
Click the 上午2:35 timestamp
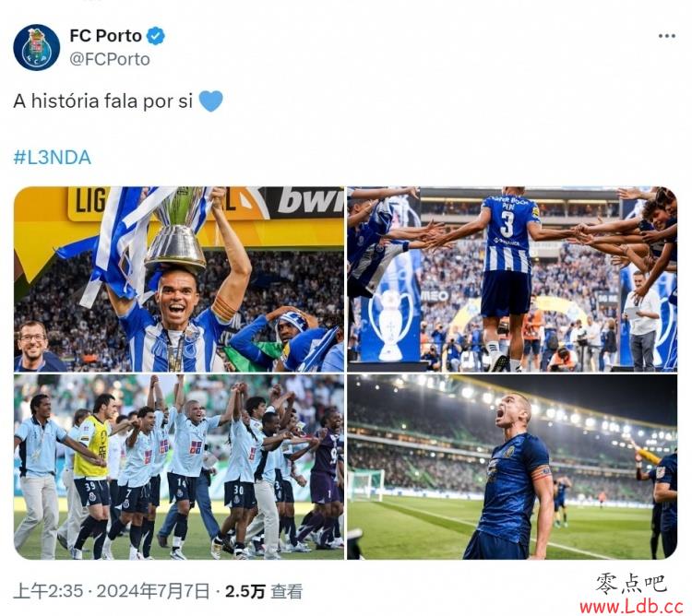pos(48,591)
